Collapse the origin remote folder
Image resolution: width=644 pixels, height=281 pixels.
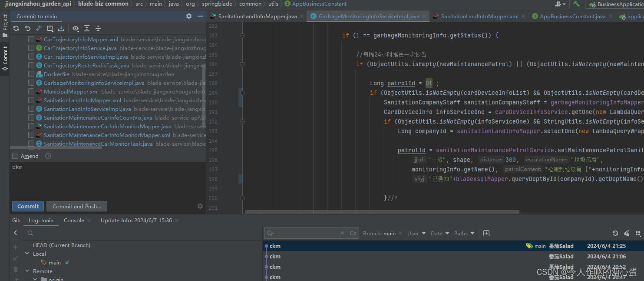[x=36, y=279]
